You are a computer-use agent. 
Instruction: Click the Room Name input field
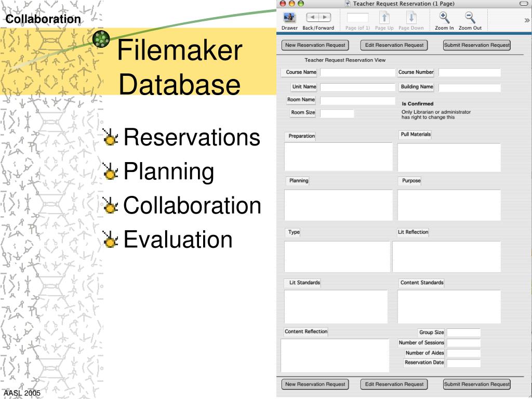coord(357,100)
